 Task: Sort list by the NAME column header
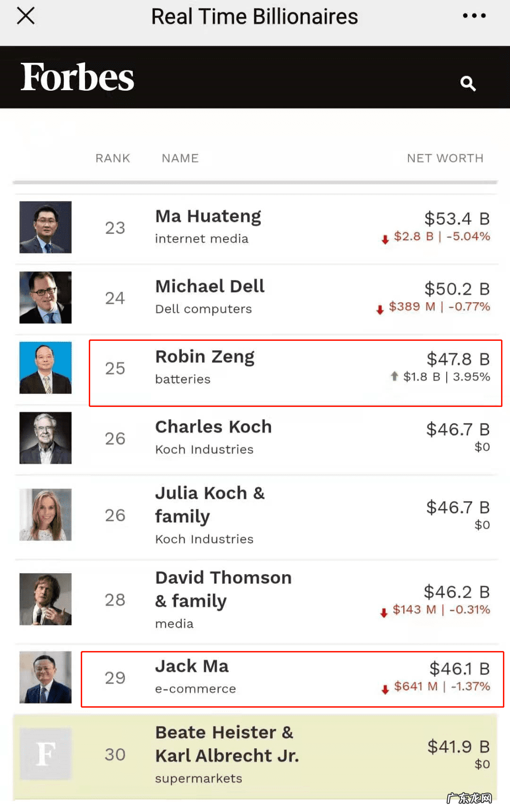(x=180, y=158)
